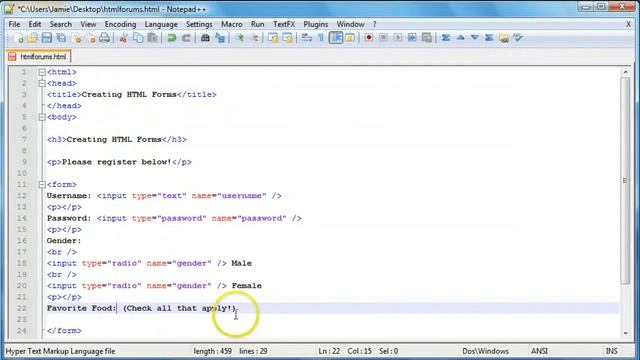Image resolution: width=640 pixels, height=360 pixels.
Task: Toggle Word wrap toolbar icon
Action: tap(307, 38)
